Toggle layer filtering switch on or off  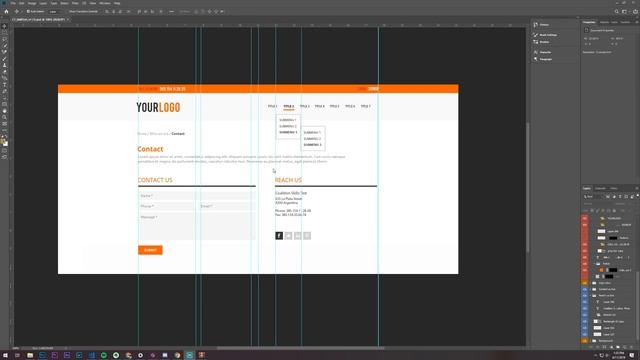pos(637,196)
